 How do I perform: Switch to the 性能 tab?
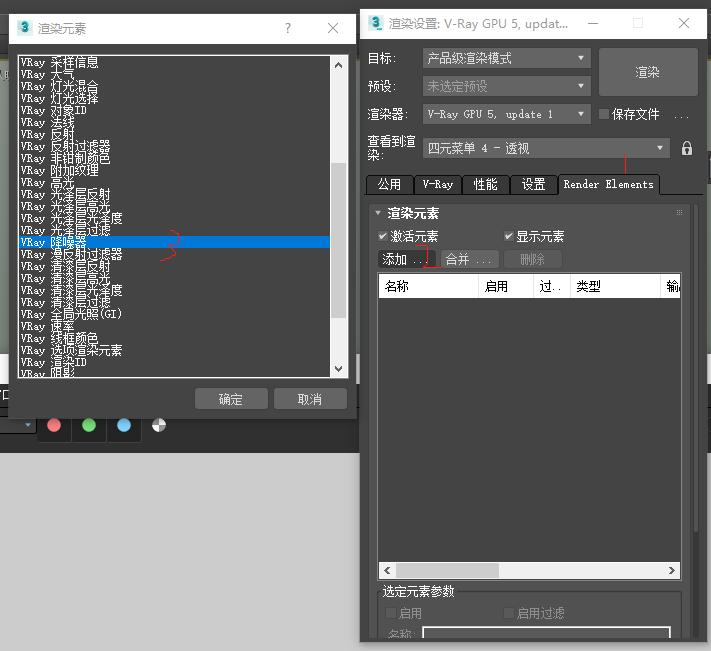pyautogui.click(x=485, y=185)
